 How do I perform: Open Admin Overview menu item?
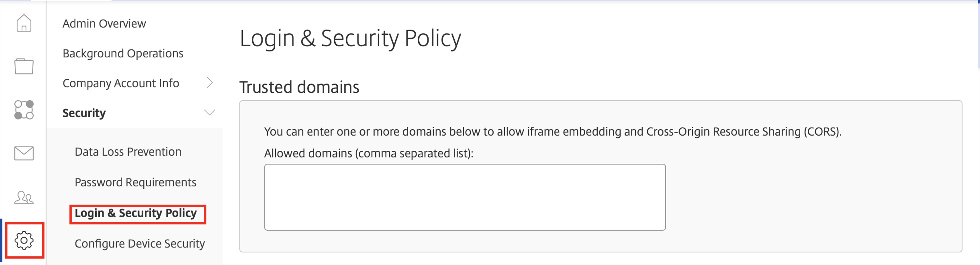point(104,24)
